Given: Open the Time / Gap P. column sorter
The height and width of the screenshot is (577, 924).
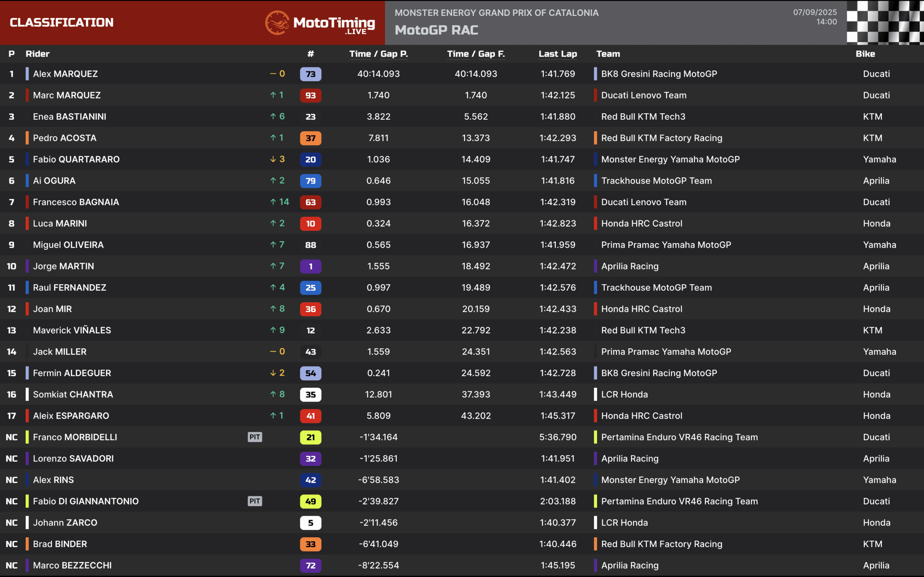Looking at the screenshot, I should click(x=378, y=54).
